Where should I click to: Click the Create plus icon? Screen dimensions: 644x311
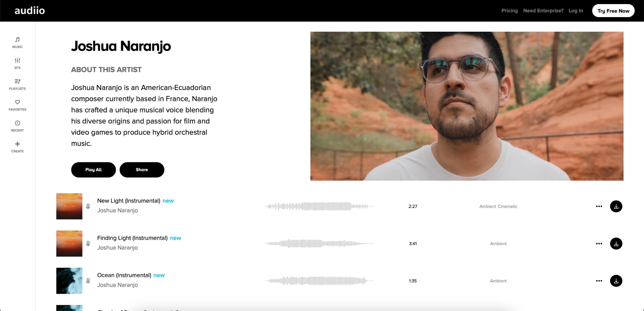coord(17,147)
